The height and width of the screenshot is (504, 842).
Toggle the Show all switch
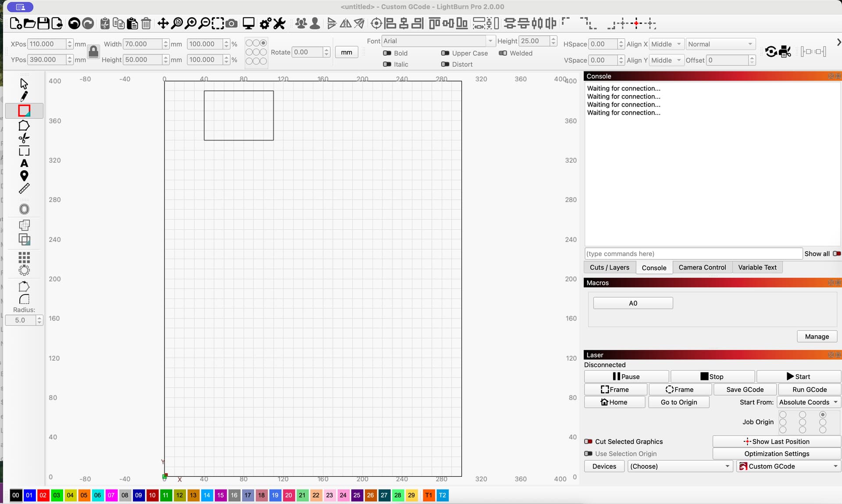tap(836, 254)
